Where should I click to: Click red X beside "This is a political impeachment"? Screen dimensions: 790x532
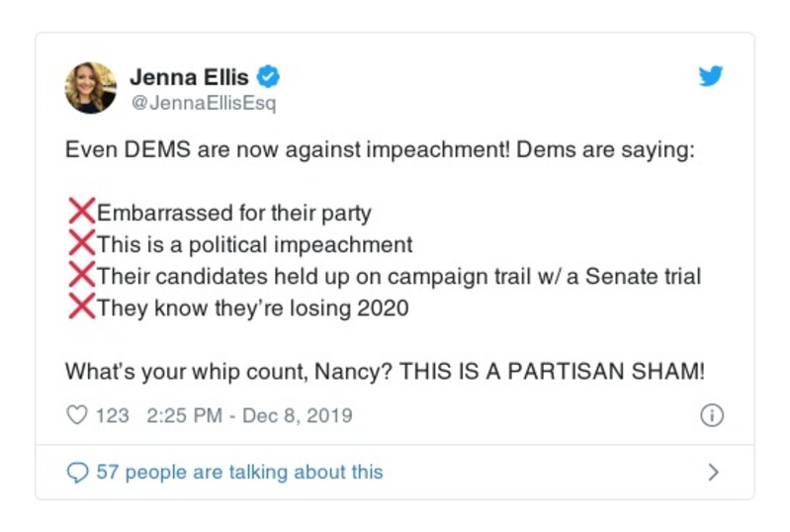[x=81, y=243]
